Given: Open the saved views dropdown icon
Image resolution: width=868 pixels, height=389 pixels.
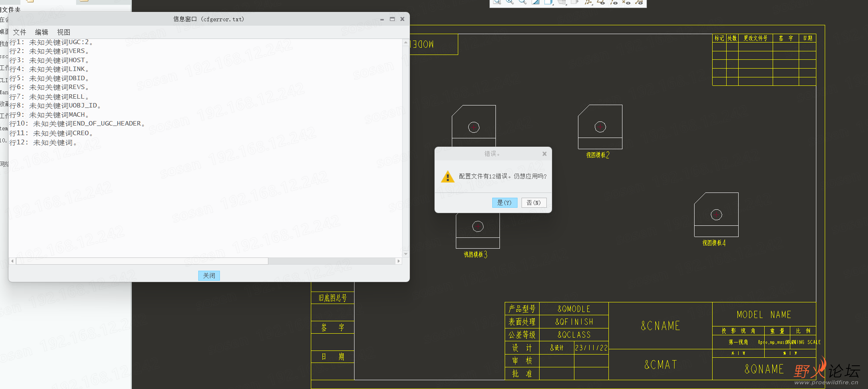Looking at the screenshot, I should 562,2.
